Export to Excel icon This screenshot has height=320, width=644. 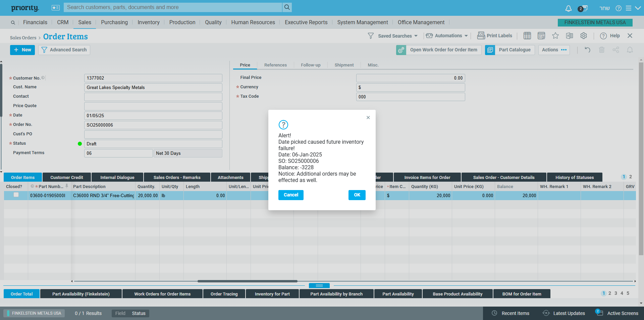(570, 36)
